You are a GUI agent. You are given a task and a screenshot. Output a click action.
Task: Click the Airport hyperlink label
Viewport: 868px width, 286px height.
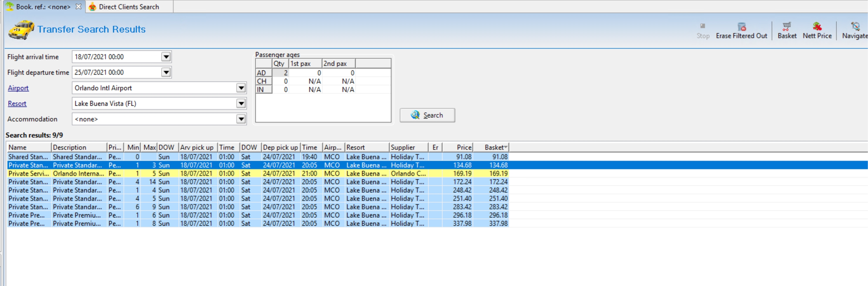tap(18, 88)
